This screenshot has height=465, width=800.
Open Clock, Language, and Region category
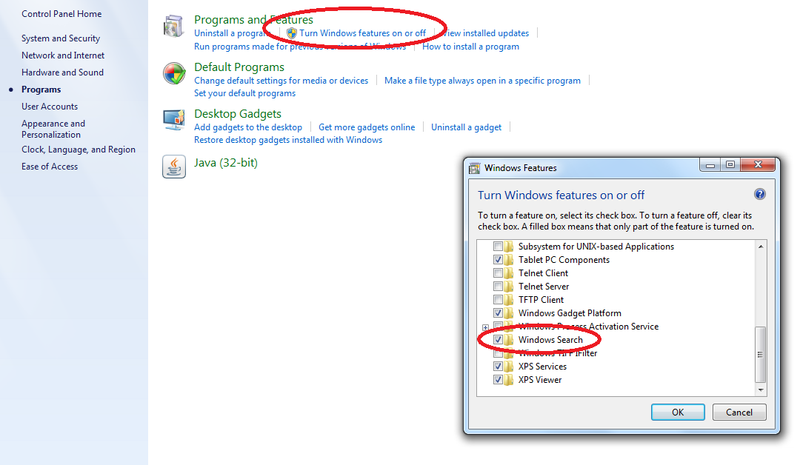pos(78,150)
